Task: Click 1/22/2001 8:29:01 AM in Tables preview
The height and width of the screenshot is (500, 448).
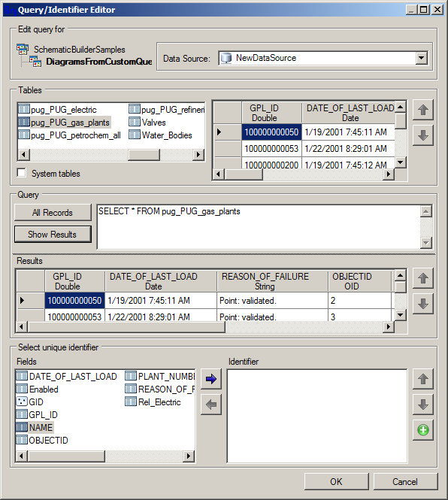Action: [x=348, y=149]
